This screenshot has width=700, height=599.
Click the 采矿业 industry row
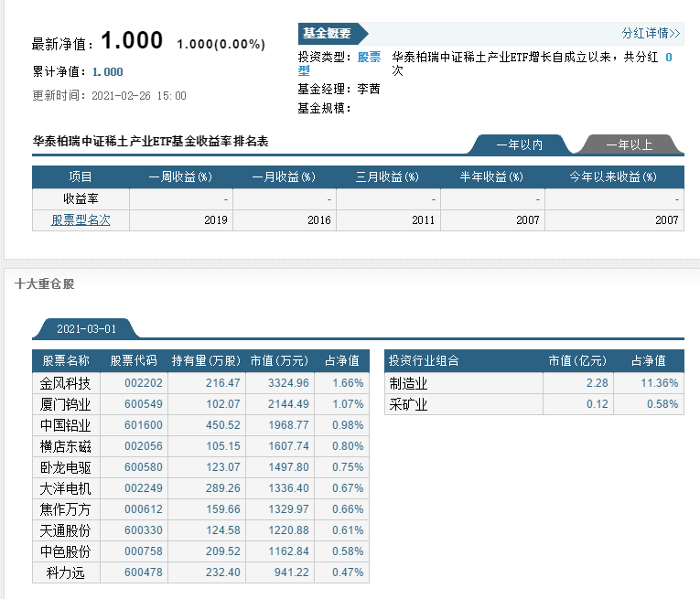coord(534,404)
